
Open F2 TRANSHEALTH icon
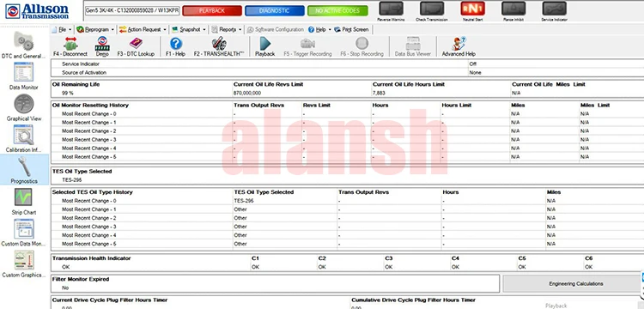[x=219, y=44]
